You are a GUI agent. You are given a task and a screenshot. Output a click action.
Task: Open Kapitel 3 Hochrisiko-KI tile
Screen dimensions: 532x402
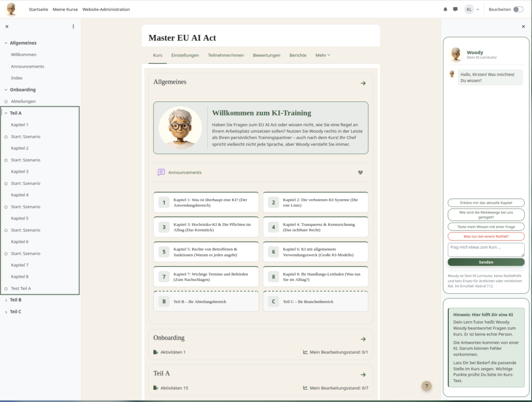(206, 227)
